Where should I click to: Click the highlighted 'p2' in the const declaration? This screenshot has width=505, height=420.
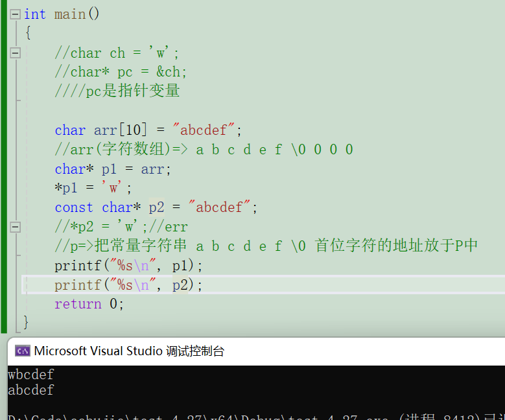(156, 207)
